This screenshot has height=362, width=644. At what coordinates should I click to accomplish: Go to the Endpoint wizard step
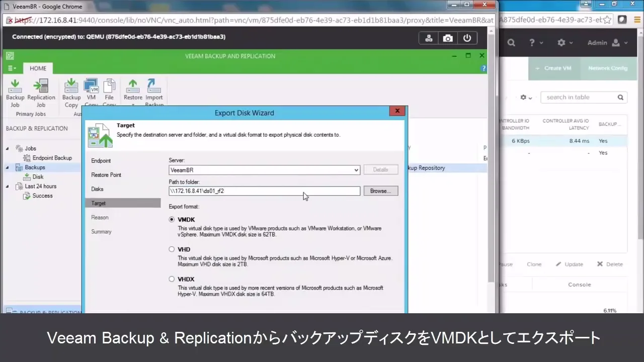pyautogui.click(x=101, y=161)
